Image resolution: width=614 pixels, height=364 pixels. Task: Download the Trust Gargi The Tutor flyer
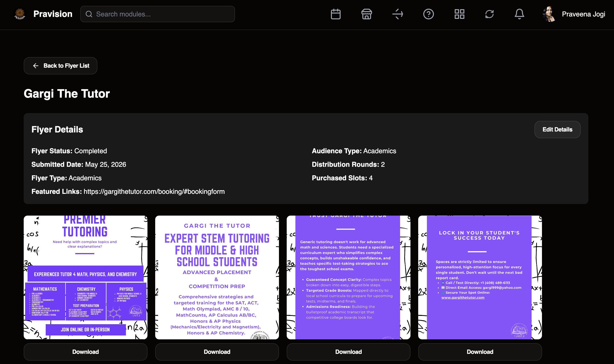348,352
